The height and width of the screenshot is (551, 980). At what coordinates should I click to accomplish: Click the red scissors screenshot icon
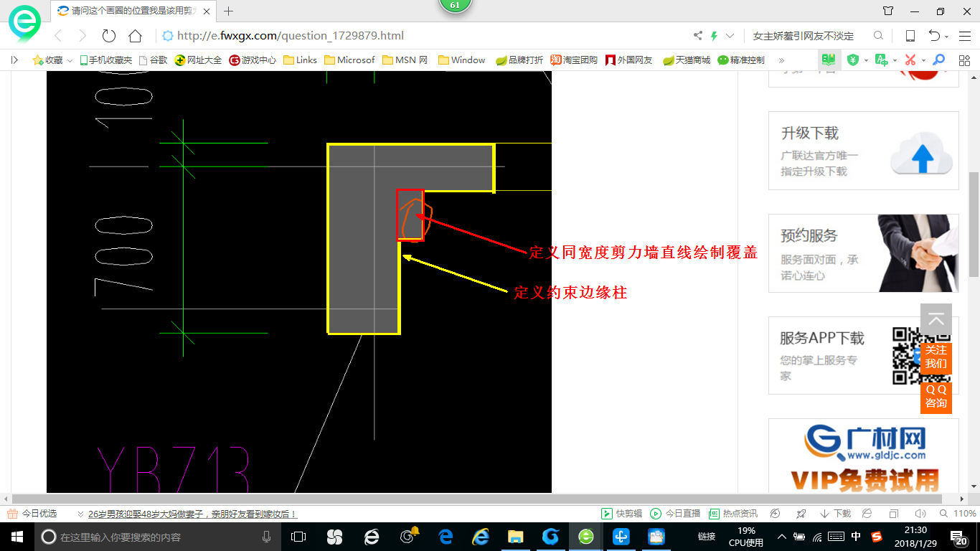910,60
